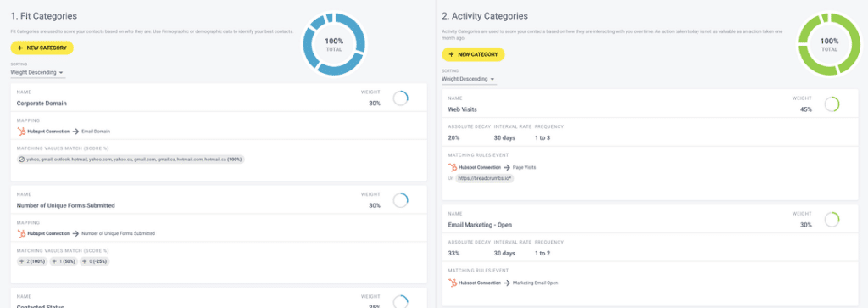The width and height of the screenshot is (868, 308).
Task: Click Hubspot icon in Web Visits matching rules
Action: pyautogui.click(x=453, y=167)
